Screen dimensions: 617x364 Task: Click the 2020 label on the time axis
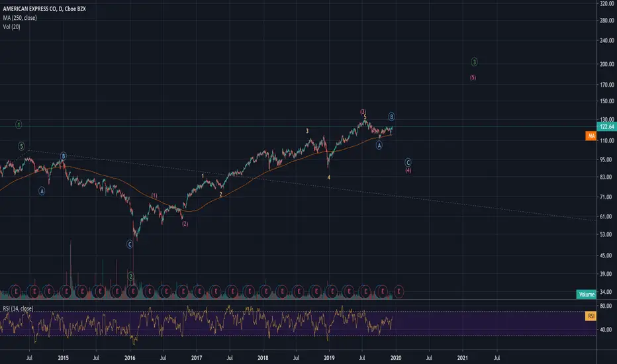click(x=395, y=357)
